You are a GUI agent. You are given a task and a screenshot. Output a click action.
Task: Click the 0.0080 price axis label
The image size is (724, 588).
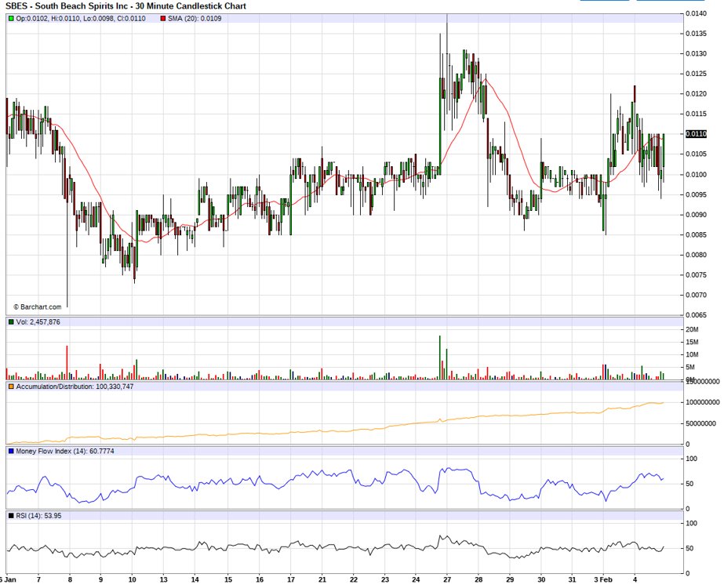click(696, 255)
